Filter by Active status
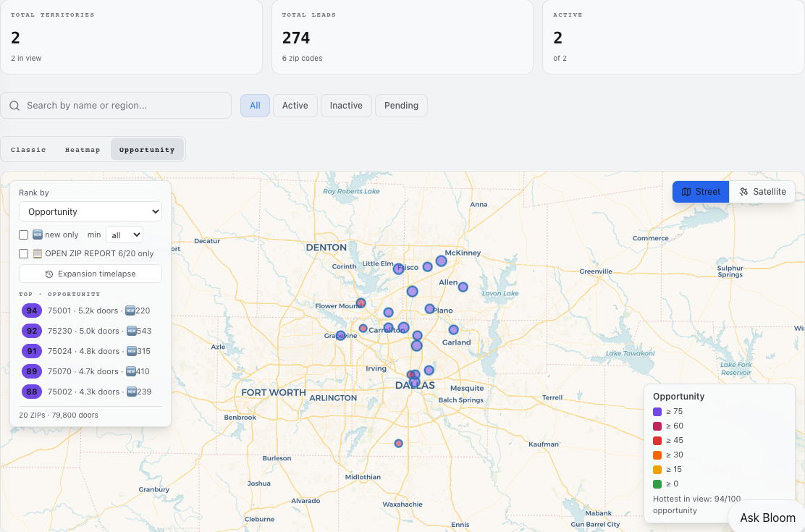The height and width of the screenshot is (532, 805). pos(295,106)
